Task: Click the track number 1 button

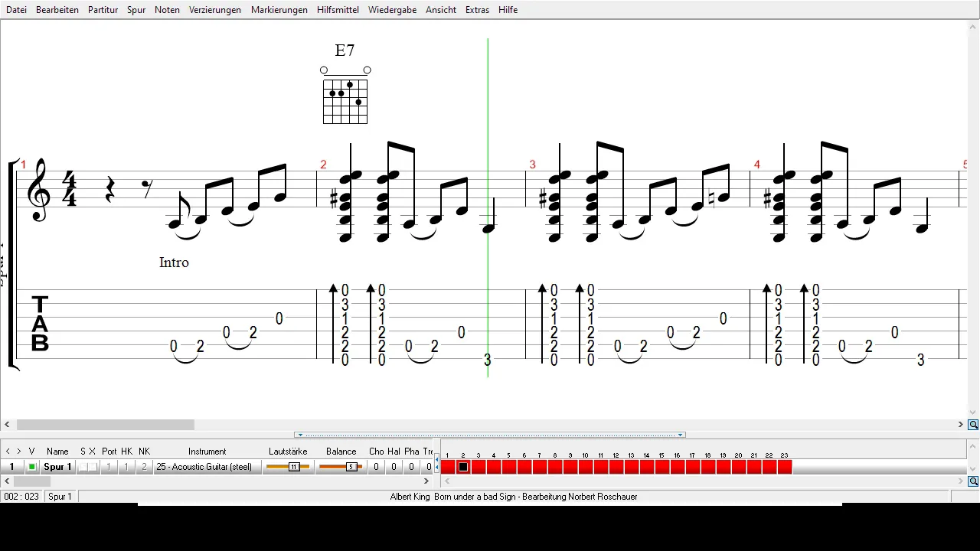Action: pyautogui.click(x=11, y=467)
